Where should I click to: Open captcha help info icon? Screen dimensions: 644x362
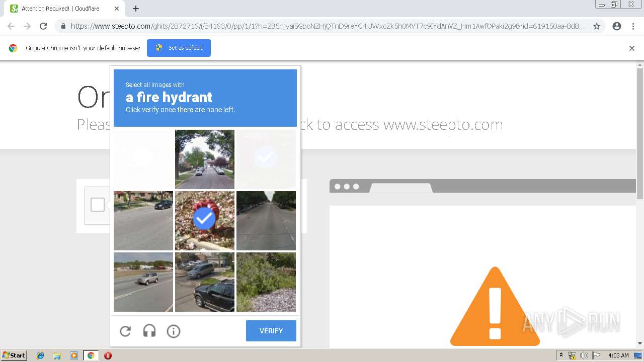(174, 331)
